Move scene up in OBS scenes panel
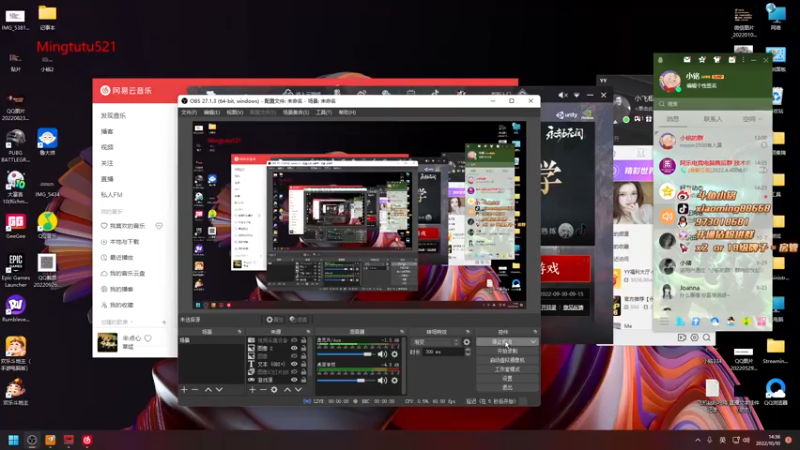Image resolution: width=800 pixels, height=450 pixels. tap(208, 390)
